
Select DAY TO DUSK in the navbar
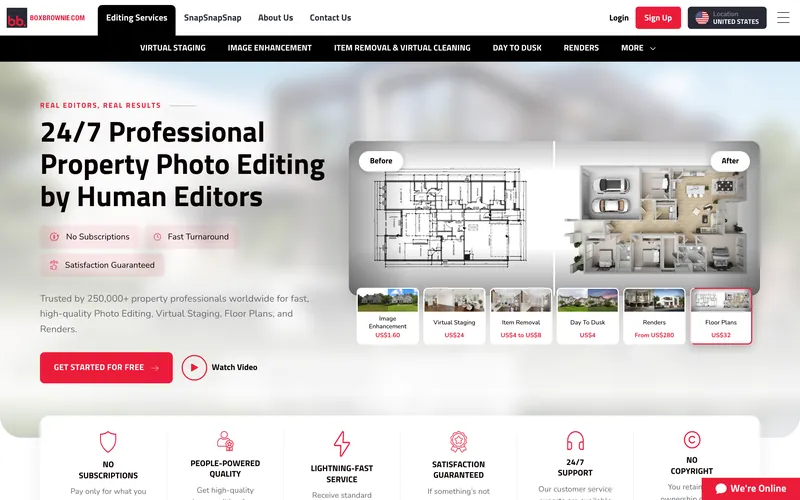[517, 48]
